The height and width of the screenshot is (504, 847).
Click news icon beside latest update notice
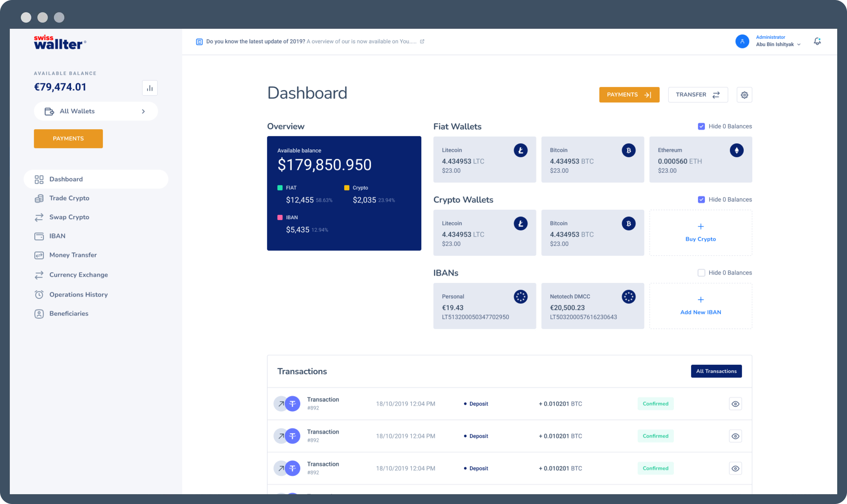tap(199, 41)
